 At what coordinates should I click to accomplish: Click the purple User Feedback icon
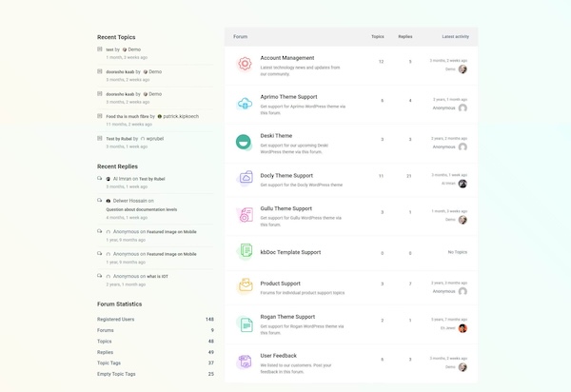pos(245,362)
